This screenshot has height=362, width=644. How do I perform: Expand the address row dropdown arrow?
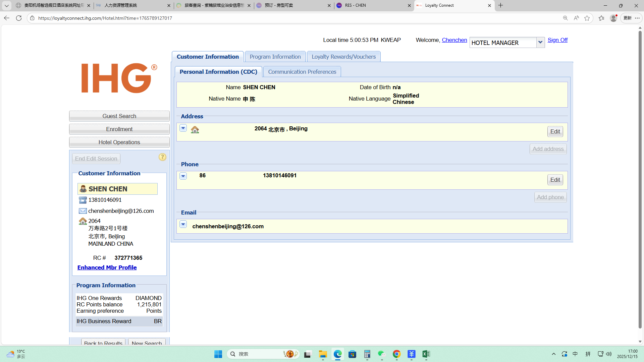tap(183, 128)
